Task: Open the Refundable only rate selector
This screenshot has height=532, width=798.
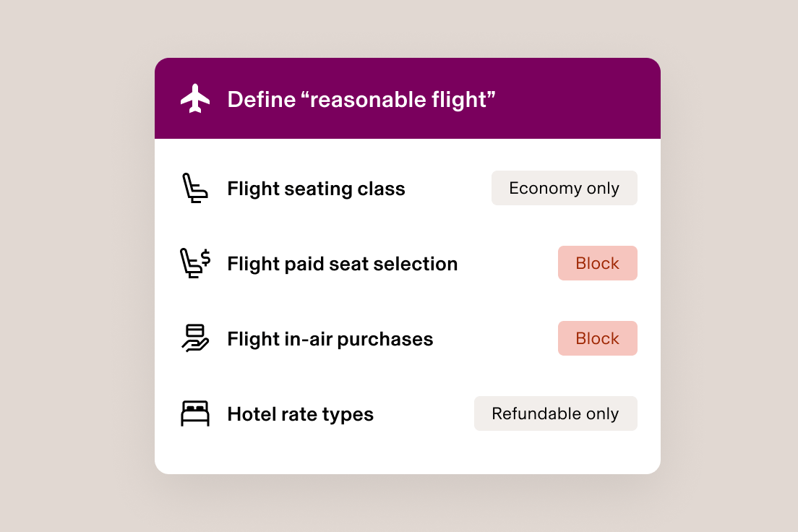Action: [555, 413]
